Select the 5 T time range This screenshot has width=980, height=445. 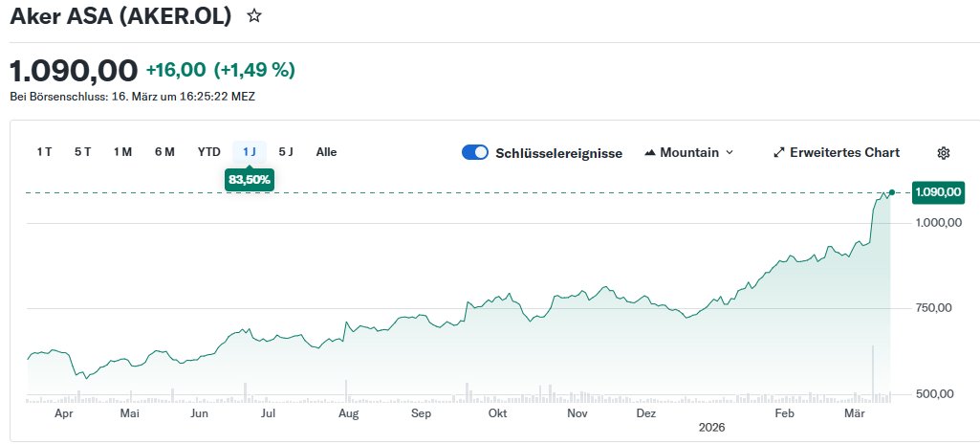(x=82, y=152)
